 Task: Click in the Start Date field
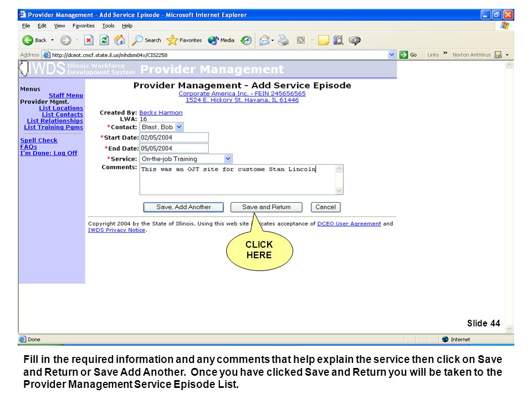(174, 137)
